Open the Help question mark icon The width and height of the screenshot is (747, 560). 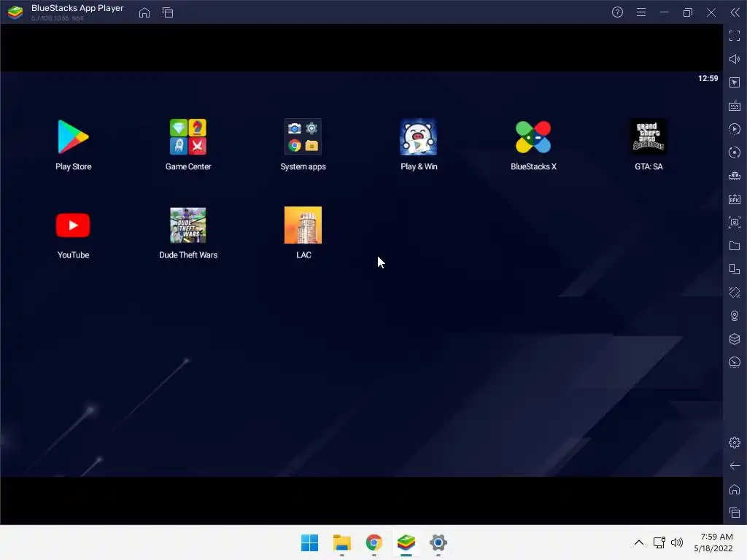tap(617, 12)
